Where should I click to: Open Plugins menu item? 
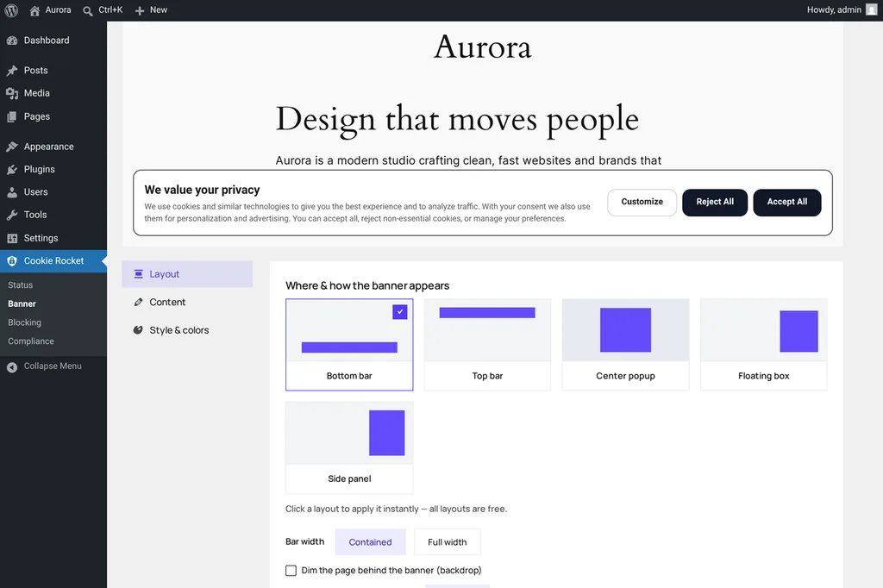[x=53, y=170]
